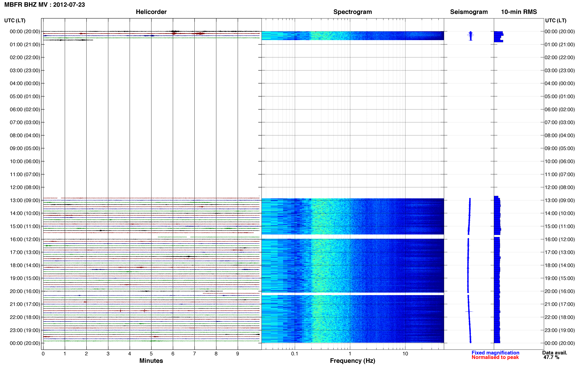Screen dimensions: 588x368
Task: Click left time label 12:00 (08:00)
Action: pyautogui.click(x=25, y=187)
